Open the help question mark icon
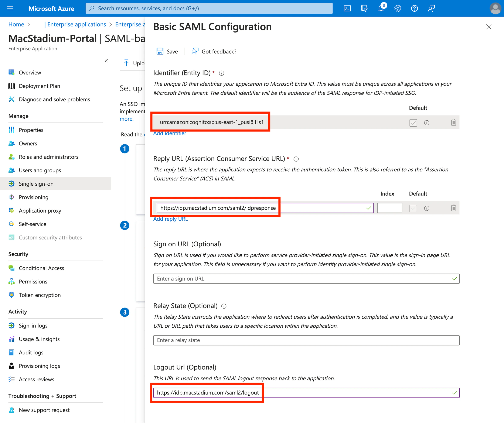The width and height of the screenshot is (504, 423). 415,8
